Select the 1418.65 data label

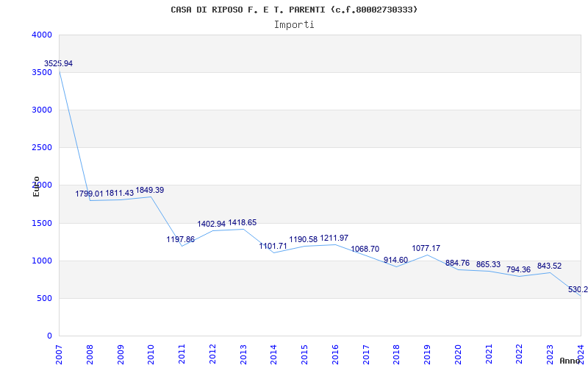pos(243,223)
